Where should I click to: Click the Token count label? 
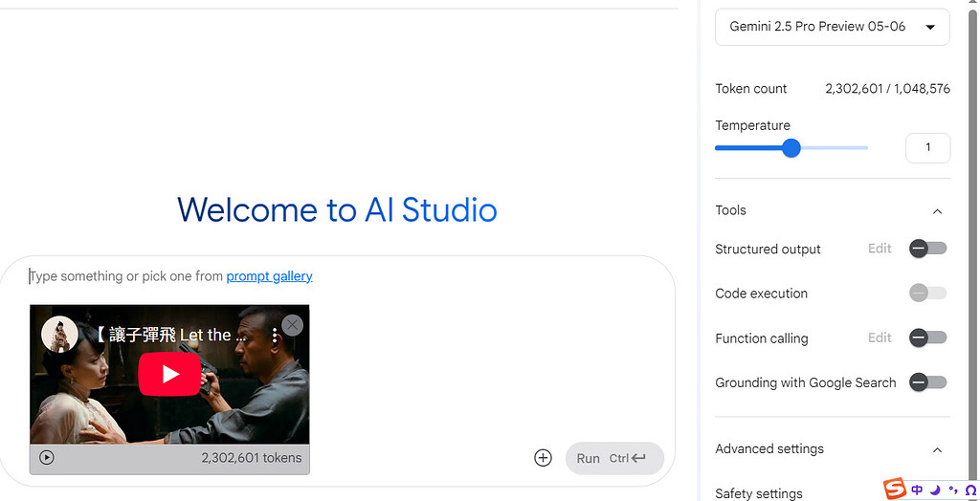[x=751, y=89]
